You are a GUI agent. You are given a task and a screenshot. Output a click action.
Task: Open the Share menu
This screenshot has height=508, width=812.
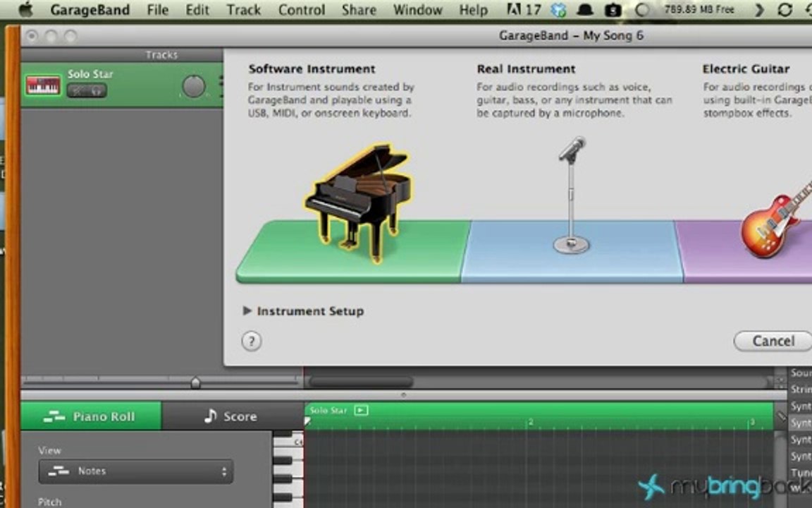(359, 10)
